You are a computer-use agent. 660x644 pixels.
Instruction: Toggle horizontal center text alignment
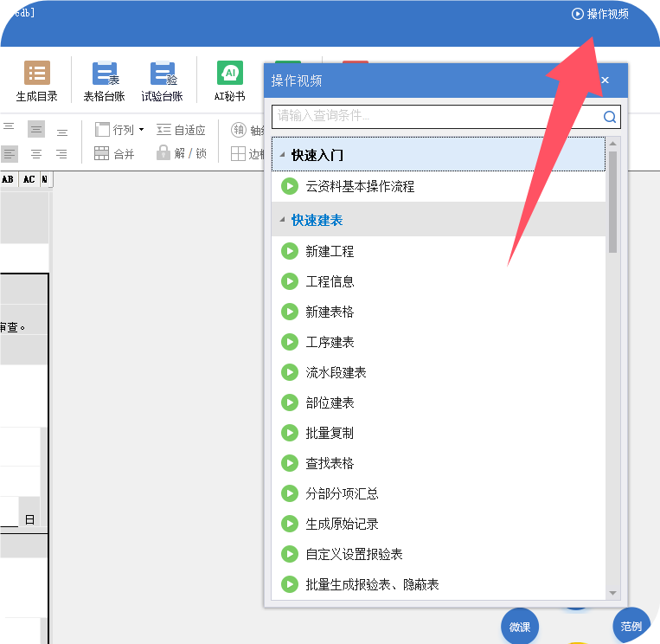tap(36, 154)
